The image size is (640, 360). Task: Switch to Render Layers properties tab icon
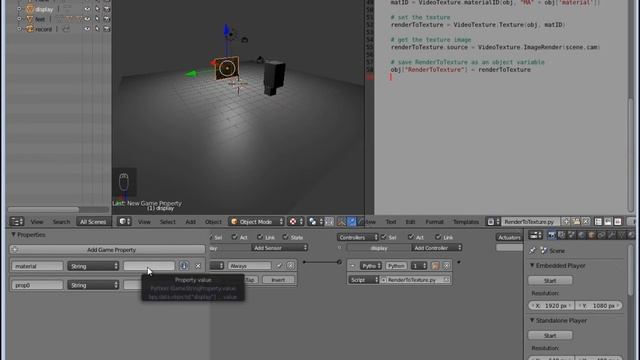coord(562,235)
